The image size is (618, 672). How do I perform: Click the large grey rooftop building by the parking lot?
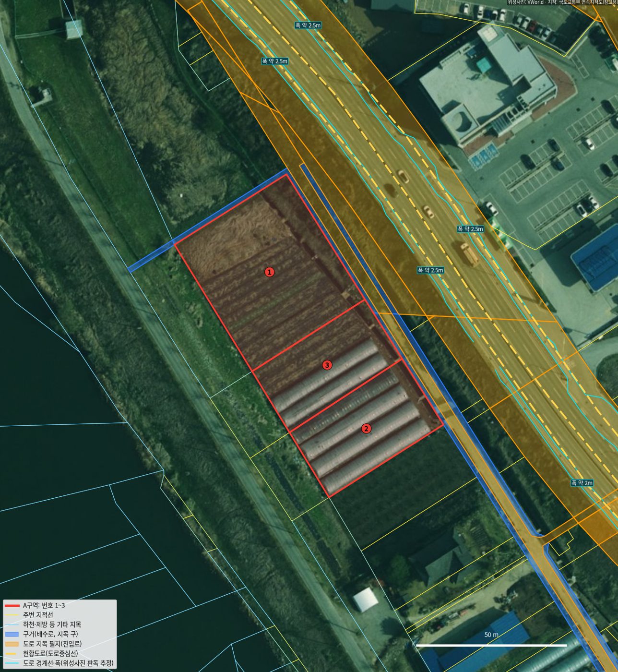tap(487, 86)
